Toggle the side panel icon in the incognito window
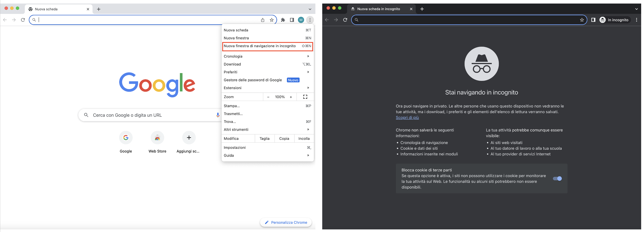 (593, 20)
